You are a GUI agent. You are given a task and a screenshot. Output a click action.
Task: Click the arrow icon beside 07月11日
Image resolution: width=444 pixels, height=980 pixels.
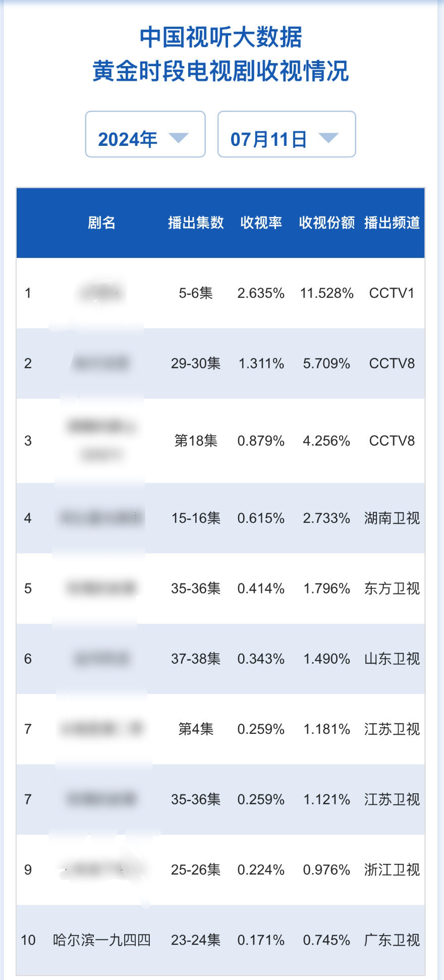point(328,138)
